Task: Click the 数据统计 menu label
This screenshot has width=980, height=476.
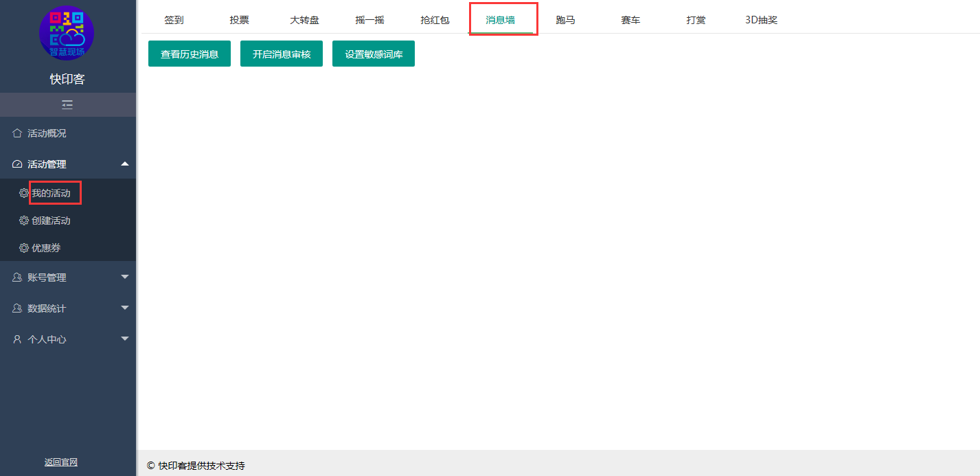Action: [x=47, y=308]
